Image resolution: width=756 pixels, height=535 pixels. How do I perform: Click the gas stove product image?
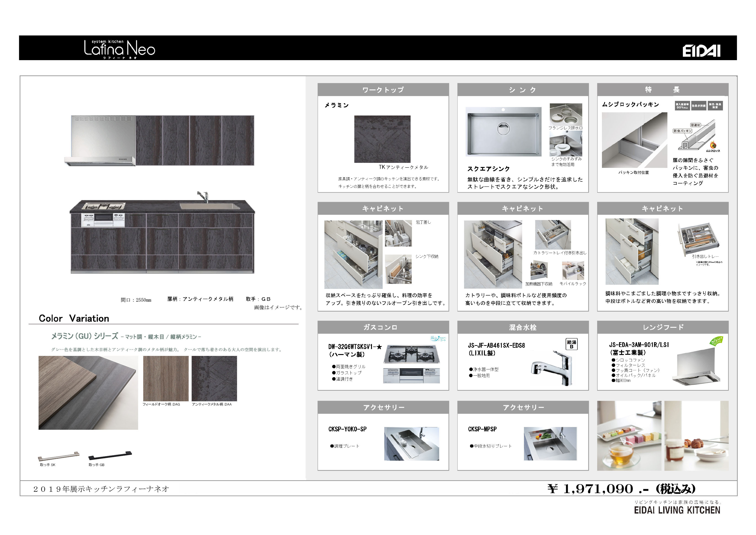[x=411, y=364]
